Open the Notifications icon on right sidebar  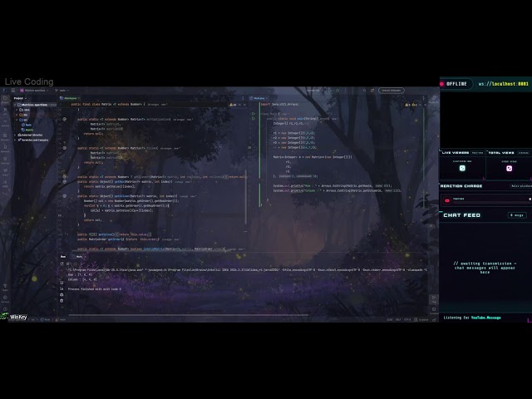(x=434, y=98)
